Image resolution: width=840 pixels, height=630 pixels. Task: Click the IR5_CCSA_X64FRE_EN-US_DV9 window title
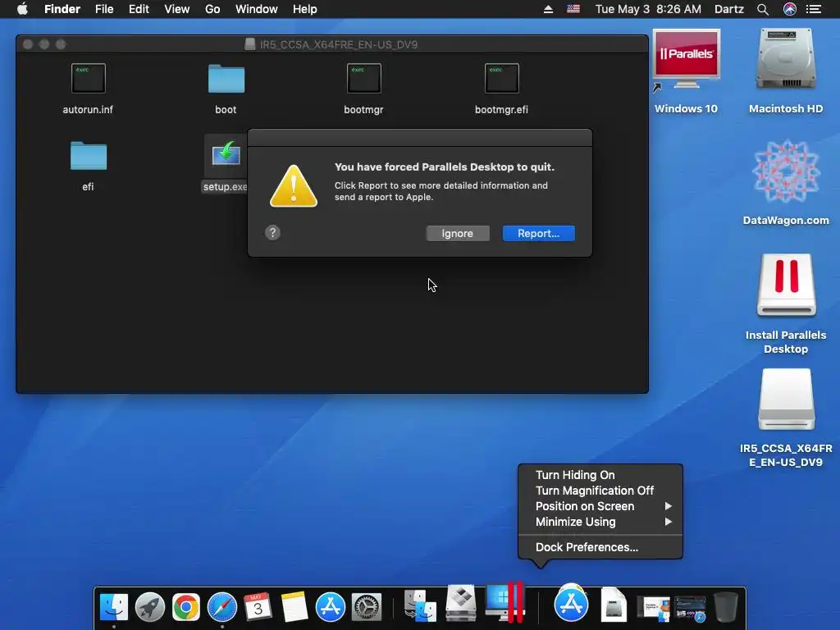click(x=339, y=44)
